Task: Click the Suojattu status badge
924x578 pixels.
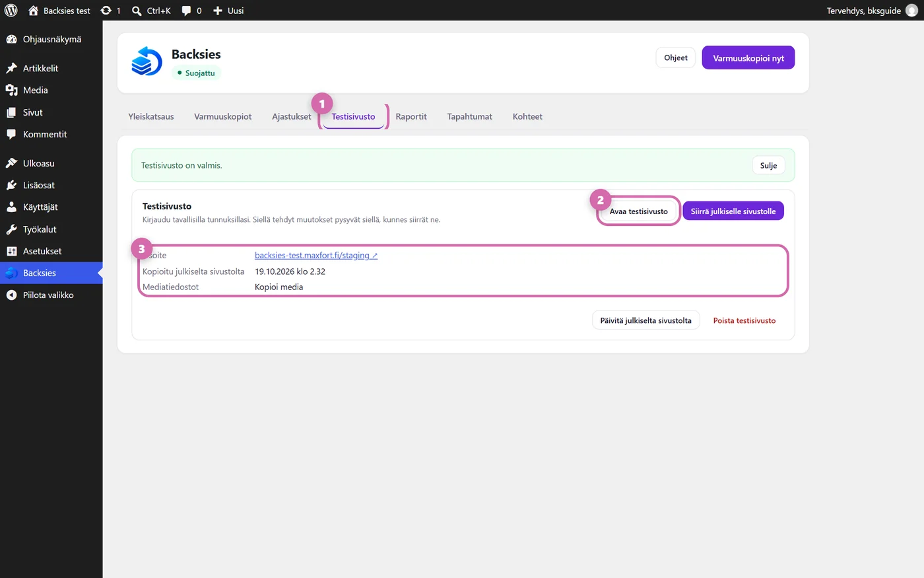Action: click(x=196, y=73)
